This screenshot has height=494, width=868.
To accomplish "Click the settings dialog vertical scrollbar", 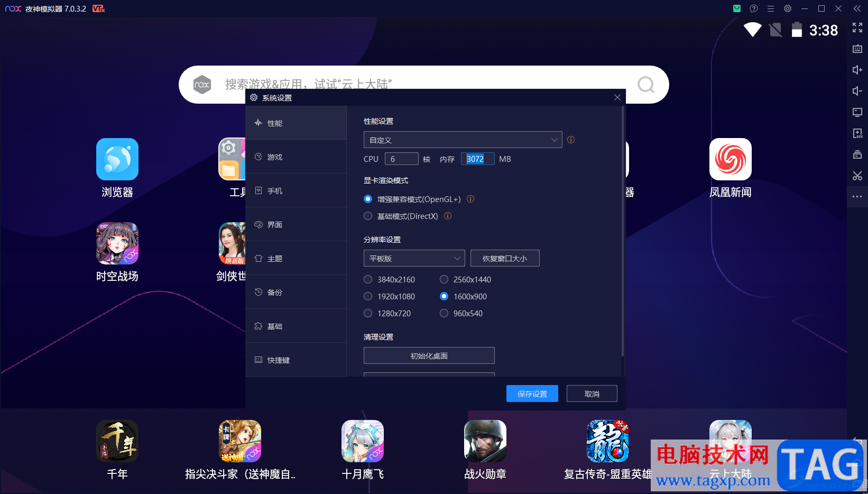I will (x=623, y=231).
